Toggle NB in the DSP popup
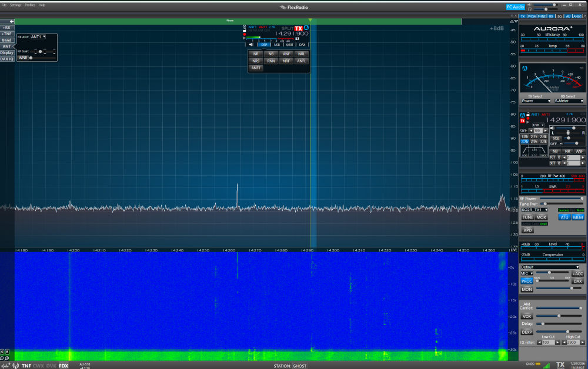 (x=270, y=54)
